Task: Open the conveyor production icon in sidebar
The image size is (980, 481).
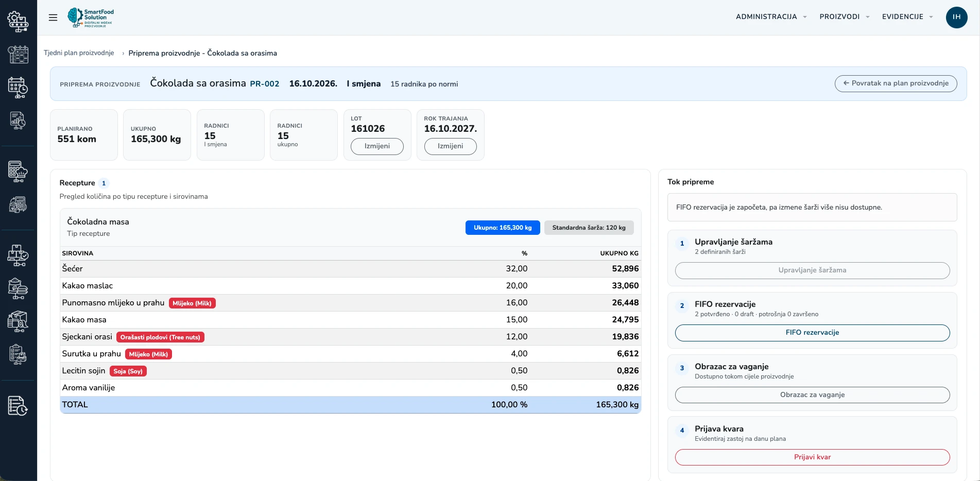Action: (18, 21)
